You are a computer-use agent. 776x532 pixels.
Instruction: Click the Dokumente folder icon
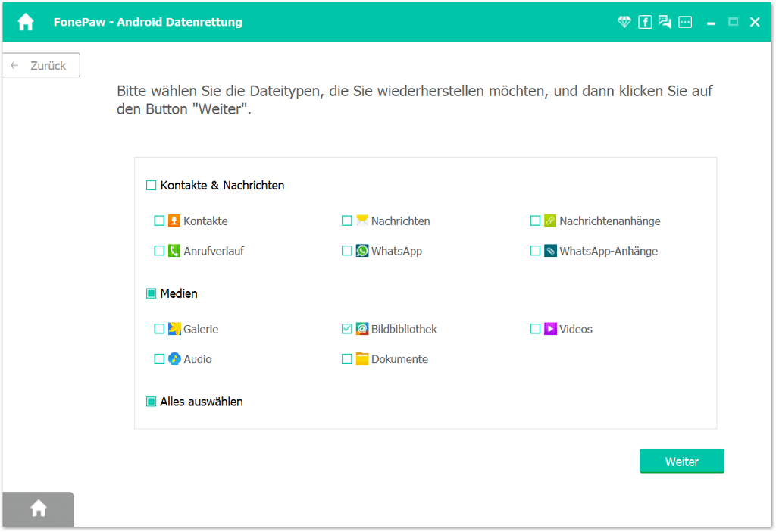361,359
